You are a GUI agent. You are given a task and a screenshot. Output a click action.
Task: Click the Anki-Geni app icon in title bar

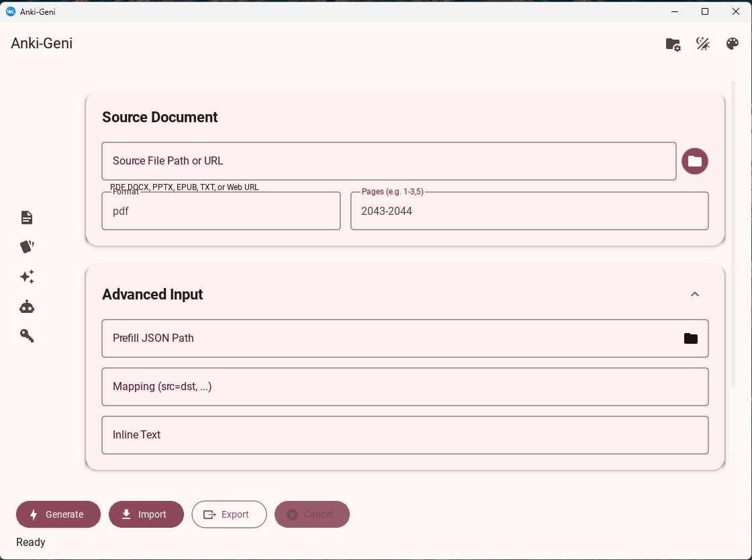[11, 11]
